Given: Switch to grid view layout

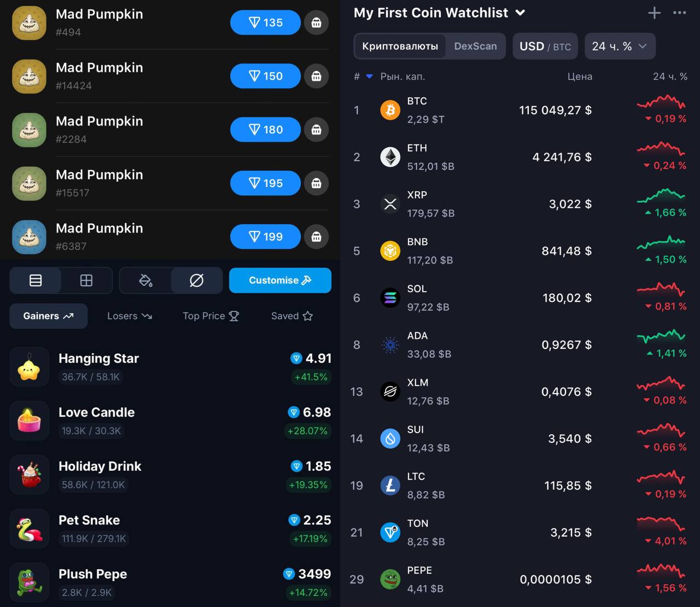Looking at the screenshot, I should [86, 281].
